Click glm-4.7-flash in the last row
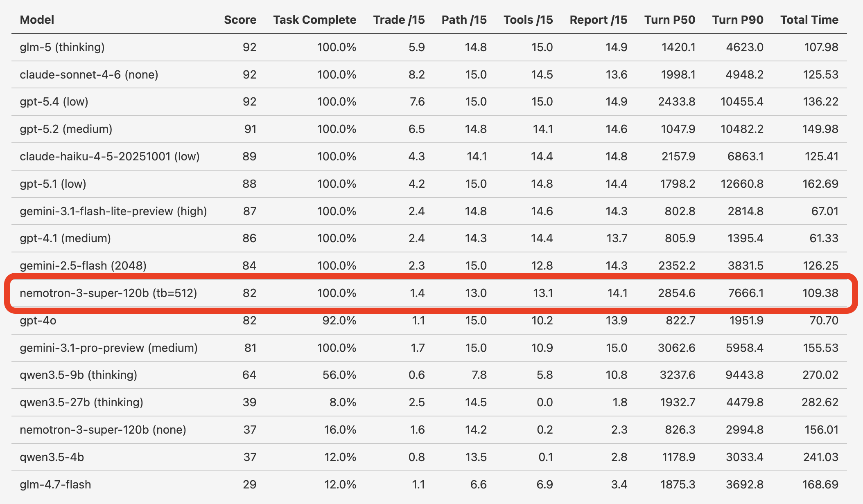 coord(55,484)
